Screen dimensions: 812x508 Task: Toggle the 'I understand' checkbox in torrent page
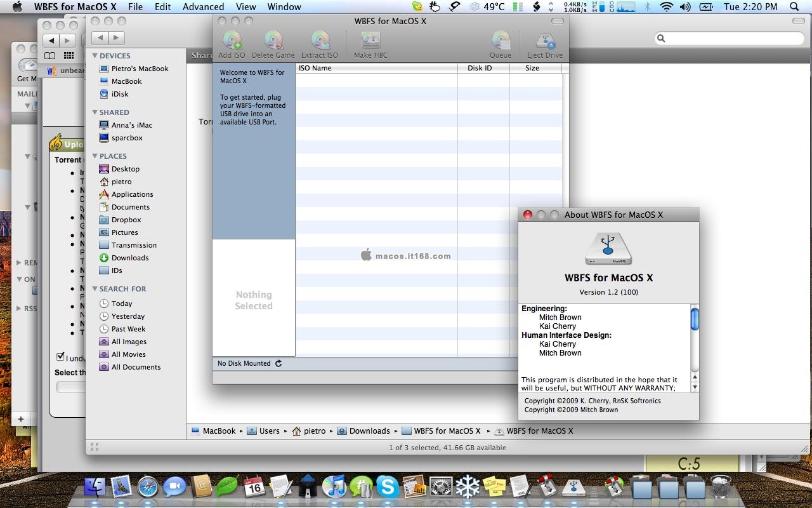(x=60, y=356)
